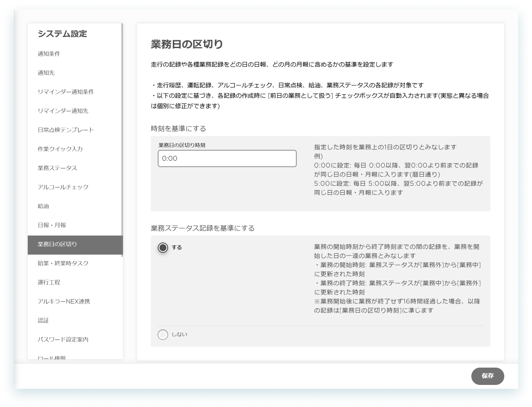Select 認証 in the sidebar
This screenshot has width=532, height=407.
[x=75, y=320]
